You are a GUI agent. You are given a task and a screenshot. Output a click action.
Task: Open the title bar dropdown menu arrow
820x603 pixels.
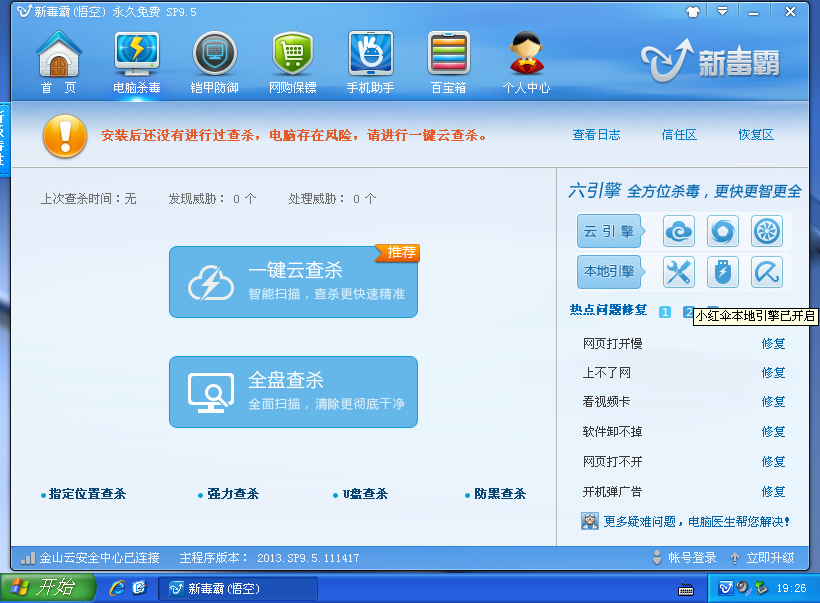click(722, 12)
